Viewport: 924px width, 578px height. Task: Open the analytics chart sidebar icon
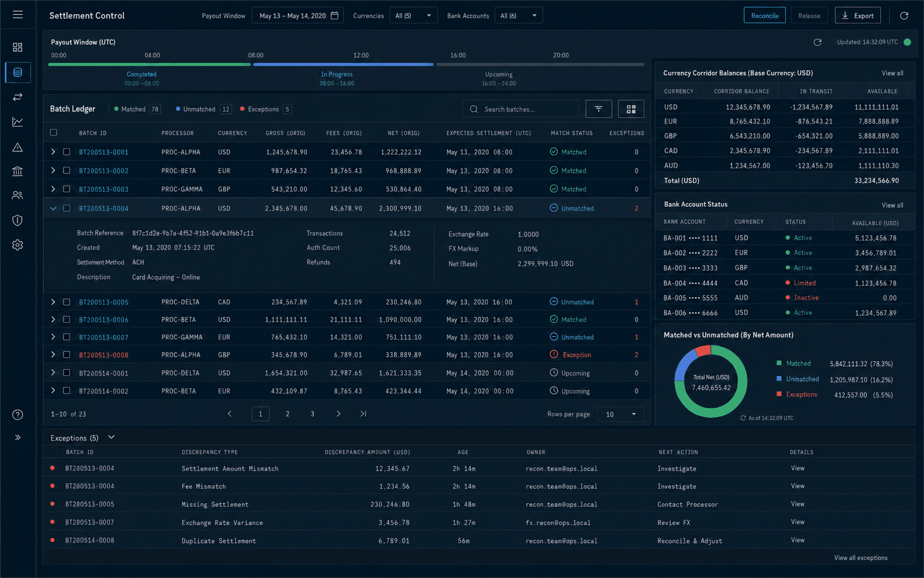coord(17,122)
